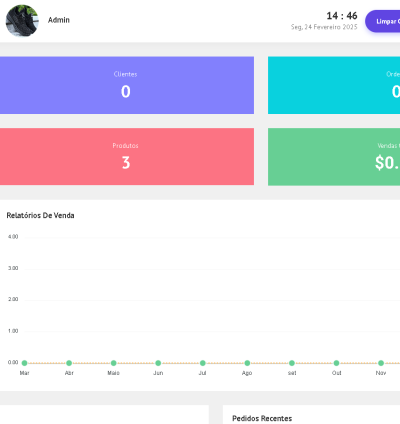Click the 1.00 y-axis label
This screenshot has width=400, height=424.
(x=13, y=331)
